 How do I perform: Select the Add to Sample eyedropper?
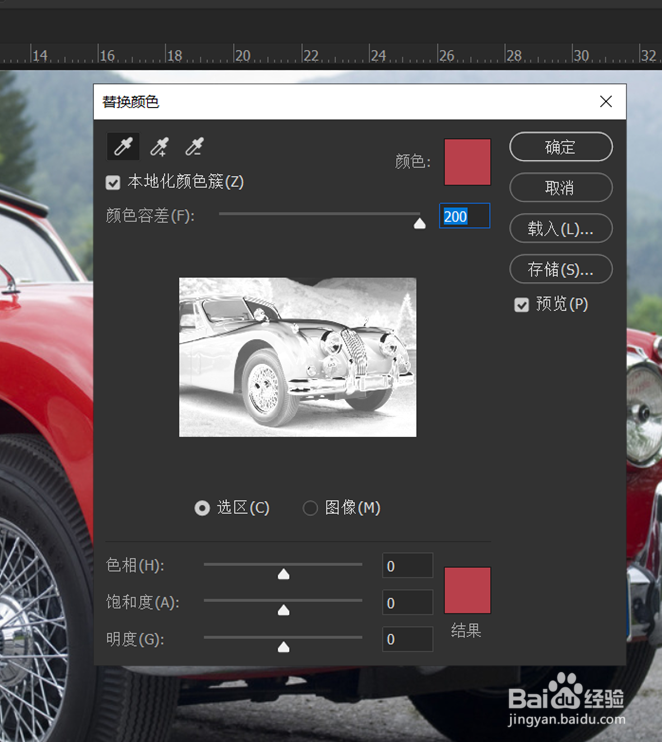[159, 147]
